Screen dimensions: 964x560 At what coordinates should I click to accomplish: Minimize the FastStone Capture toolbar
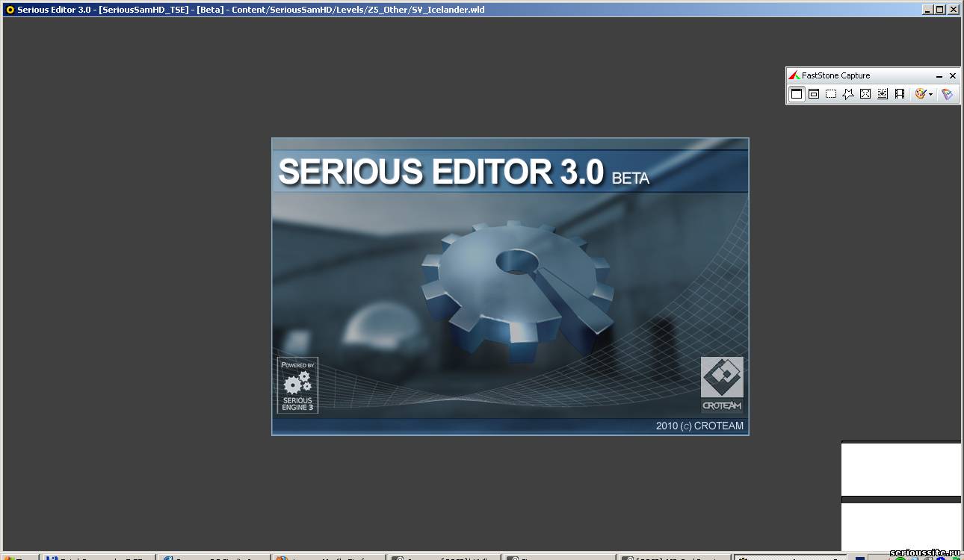(x=939, y=76)
